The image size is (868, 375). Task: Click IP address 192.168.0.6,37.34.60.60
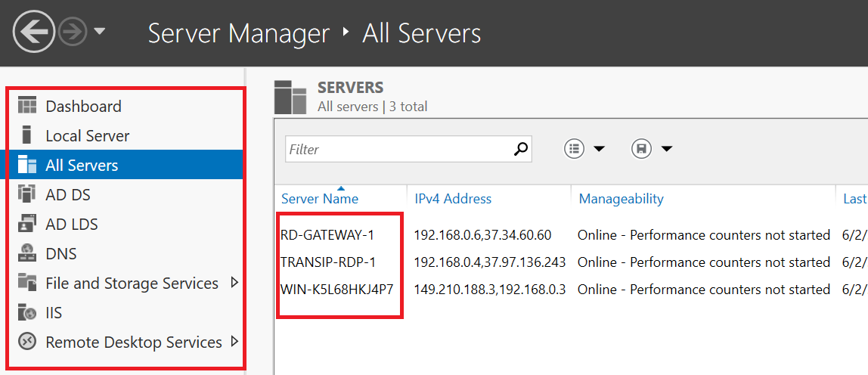482,235
